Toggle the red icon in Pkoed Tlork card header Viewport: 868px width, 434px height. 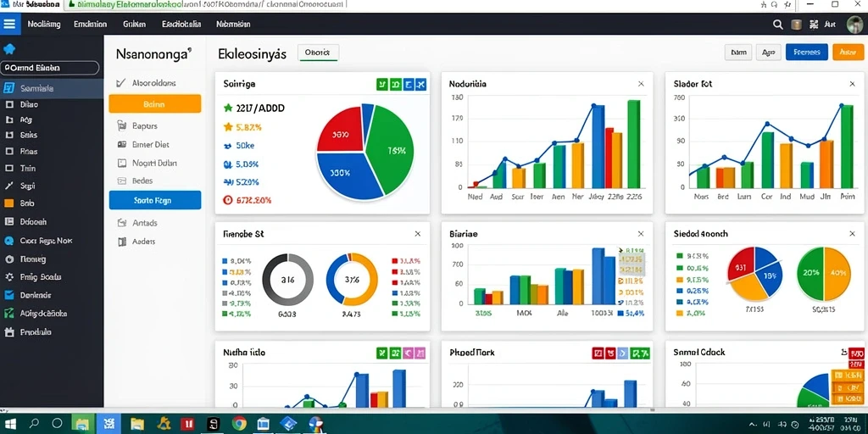pyautogui.click(x=598, y=352)
